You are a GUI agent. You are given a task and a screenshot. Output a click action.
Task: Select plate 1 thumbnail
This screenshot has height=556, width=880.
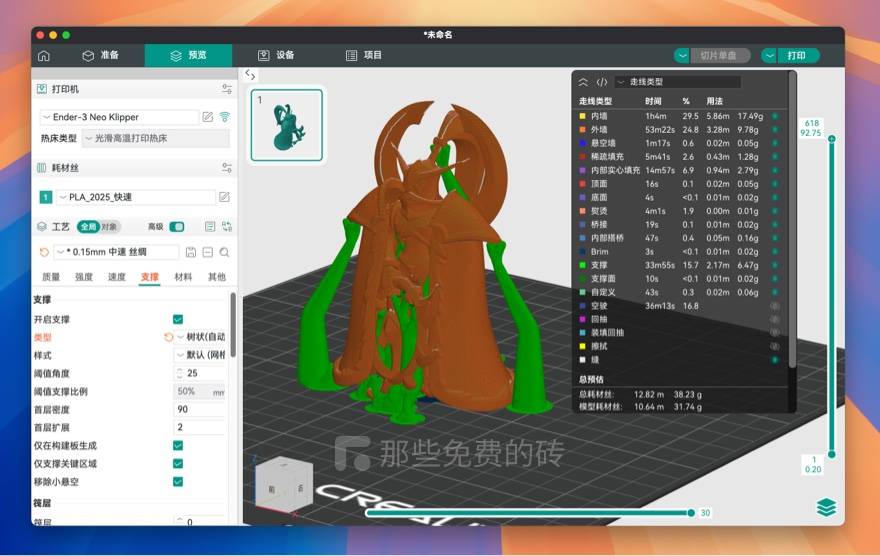(287, 125)
